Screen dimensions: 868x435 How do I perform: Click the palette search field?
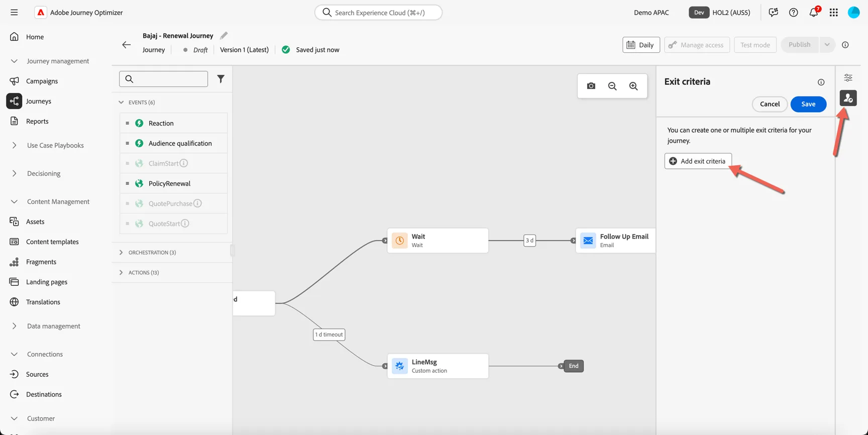coord(163,79)
